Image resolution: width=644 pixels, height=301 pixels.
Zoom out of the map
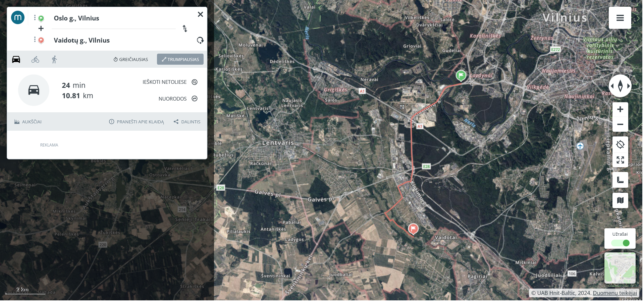tap(620, 124)
